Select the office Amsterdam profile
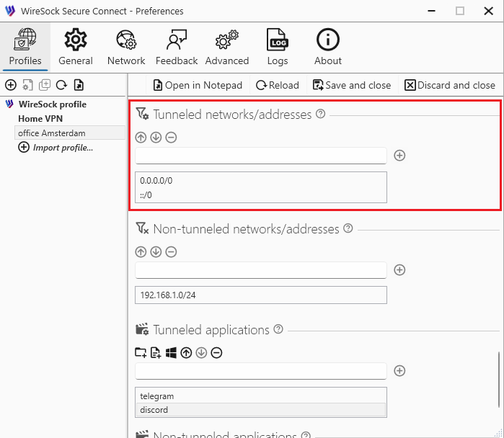 70,133
